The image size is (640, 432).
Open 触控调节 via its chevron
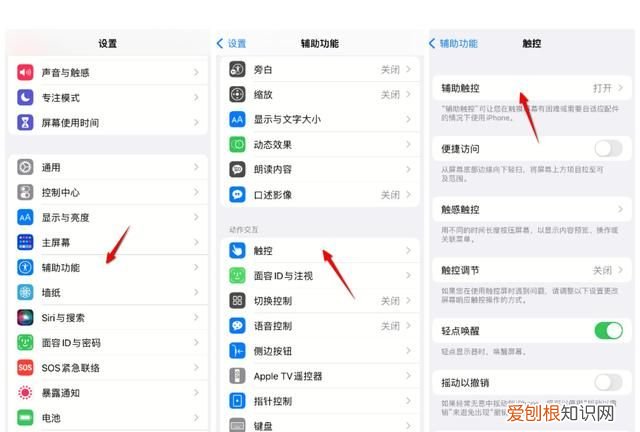click(x=620, y=270)
